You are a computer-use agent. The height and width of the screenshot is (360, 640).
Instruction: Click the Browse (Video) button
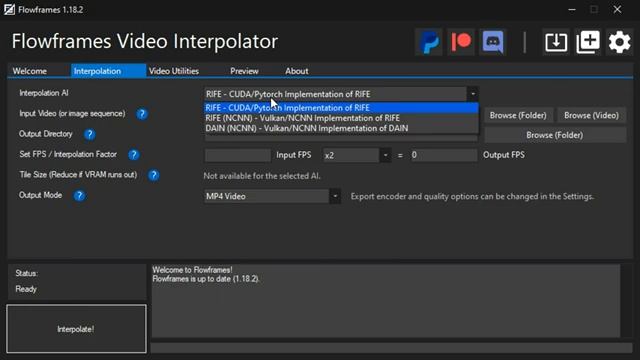click(591, 116)
